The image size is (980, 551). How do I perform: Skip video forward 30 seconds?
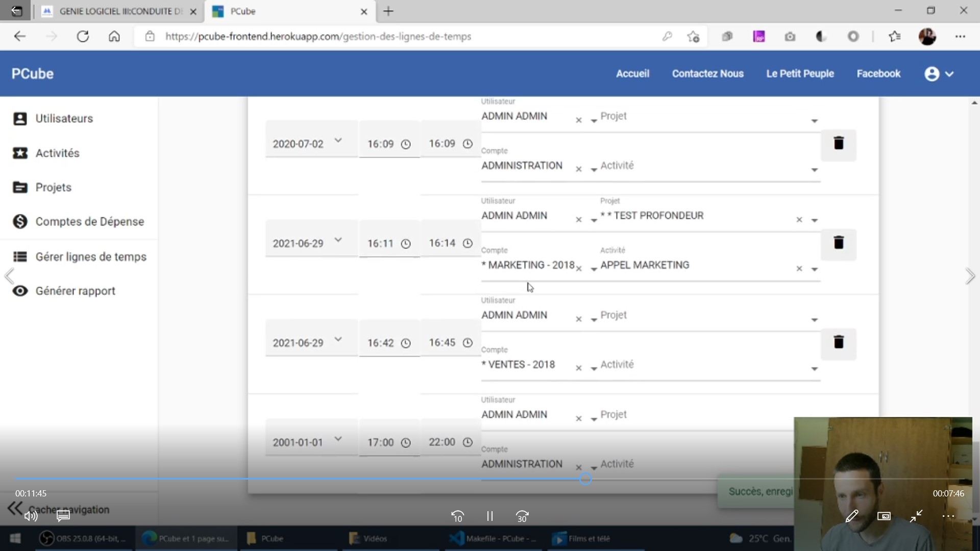pyautogui.click(x=522, y=516)
